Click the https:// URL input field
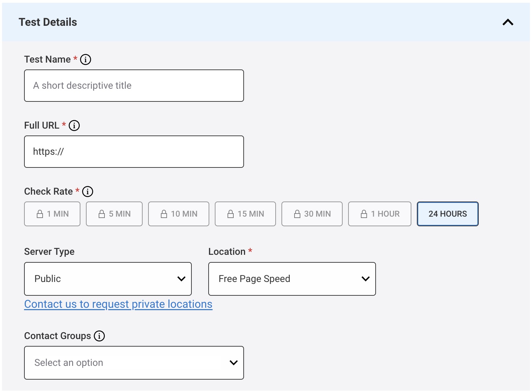Screen dimensions: 532x392 click(x=134, y=152)
